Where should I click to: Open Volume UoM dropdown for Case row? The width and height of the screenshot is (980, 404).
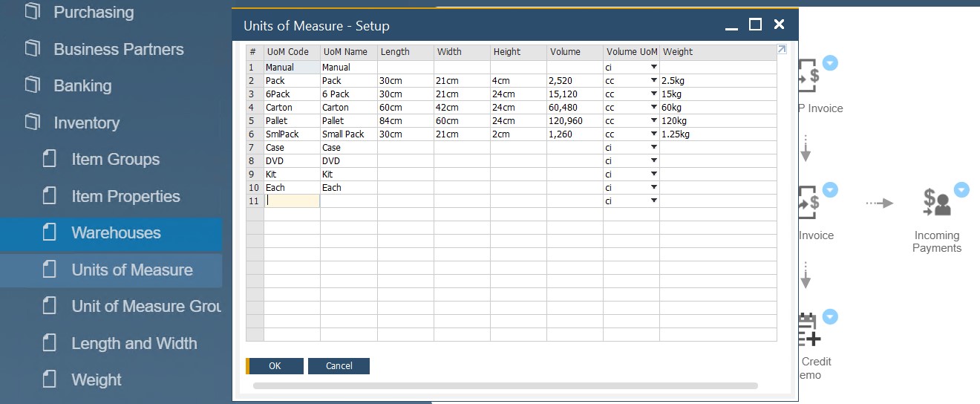(x=654, y=147)
